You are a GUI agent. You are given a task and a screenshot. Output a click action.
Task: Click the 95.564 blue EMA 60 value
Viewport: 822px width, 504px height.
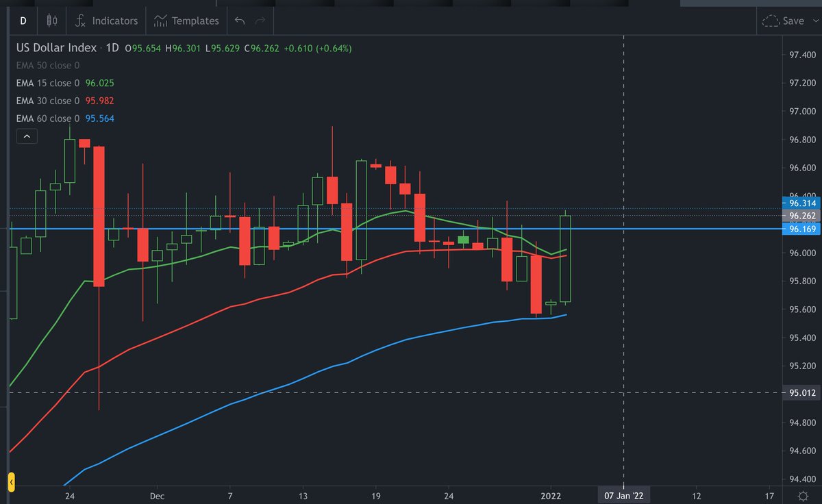(x=100, y=118)
